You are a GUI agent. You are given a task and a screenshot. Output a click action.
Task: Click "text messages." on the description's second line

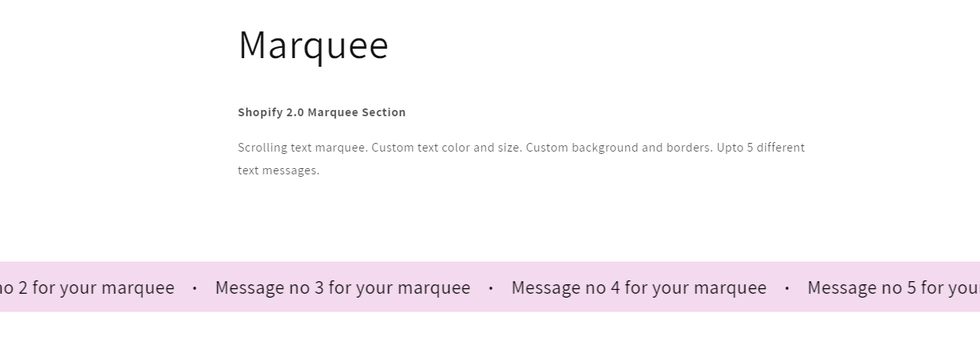click(279, 170)
